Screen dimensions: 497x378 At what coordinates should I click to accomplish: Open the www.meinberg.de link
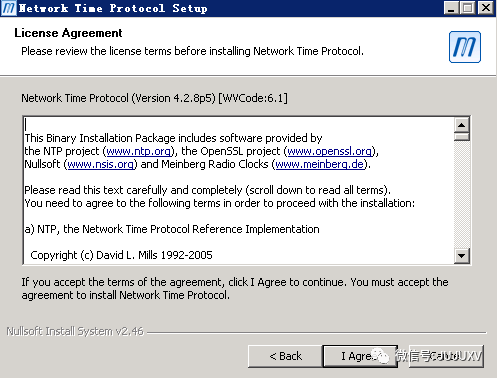[x=319, y=164]
